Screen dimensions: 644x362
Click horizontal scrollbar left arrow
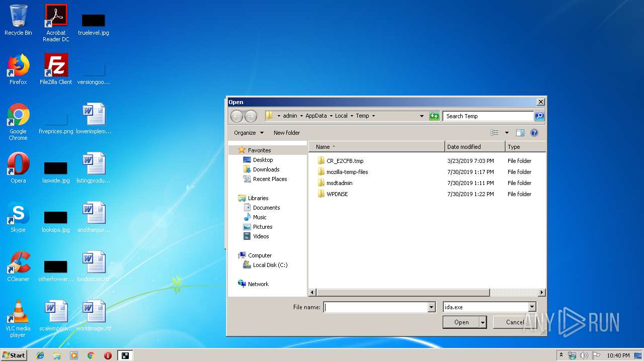click(312, 292)
